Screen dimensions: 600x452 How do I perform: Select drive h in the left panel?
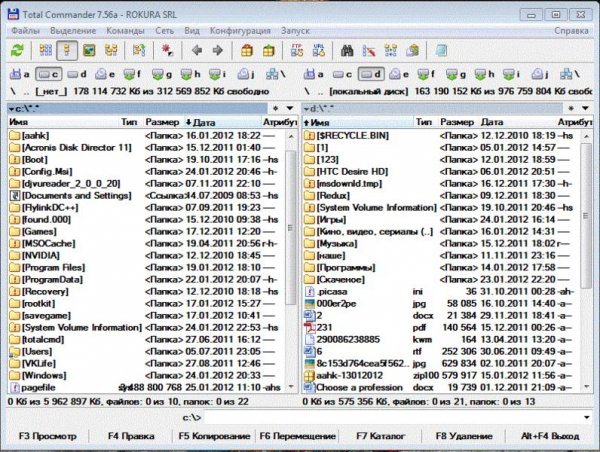point(190,74)
